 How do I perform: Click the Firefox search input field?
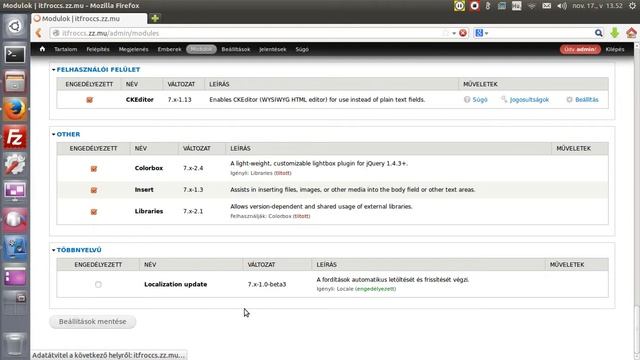(541, 33)
